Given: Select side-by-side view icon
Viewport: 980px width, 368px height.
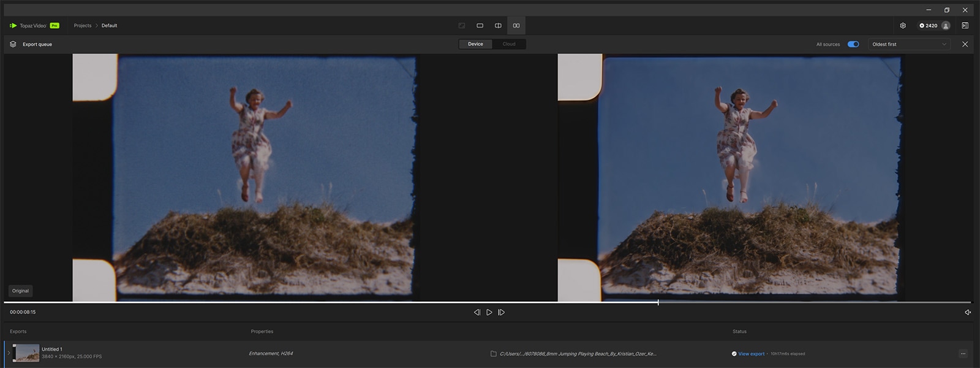Looking at the screenshot, I should click(516, 26).
